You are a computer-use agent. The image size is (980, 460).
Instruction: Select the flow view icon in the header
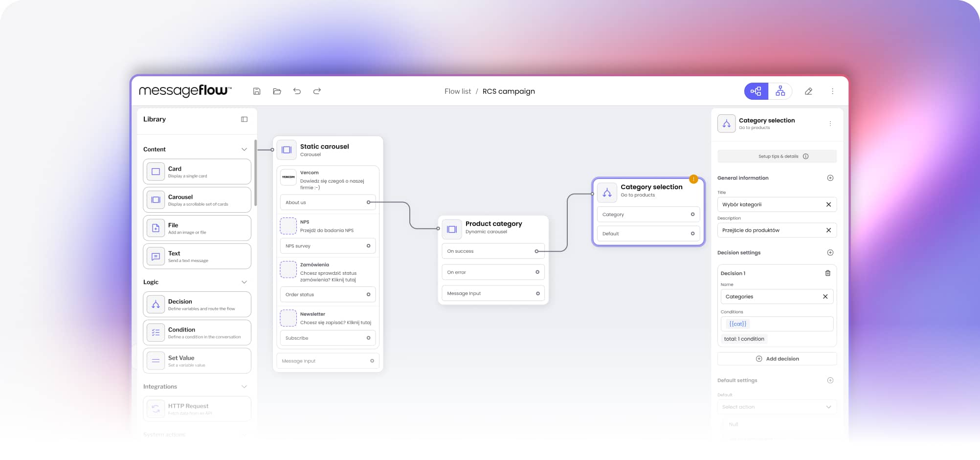[x=756, y=91]
